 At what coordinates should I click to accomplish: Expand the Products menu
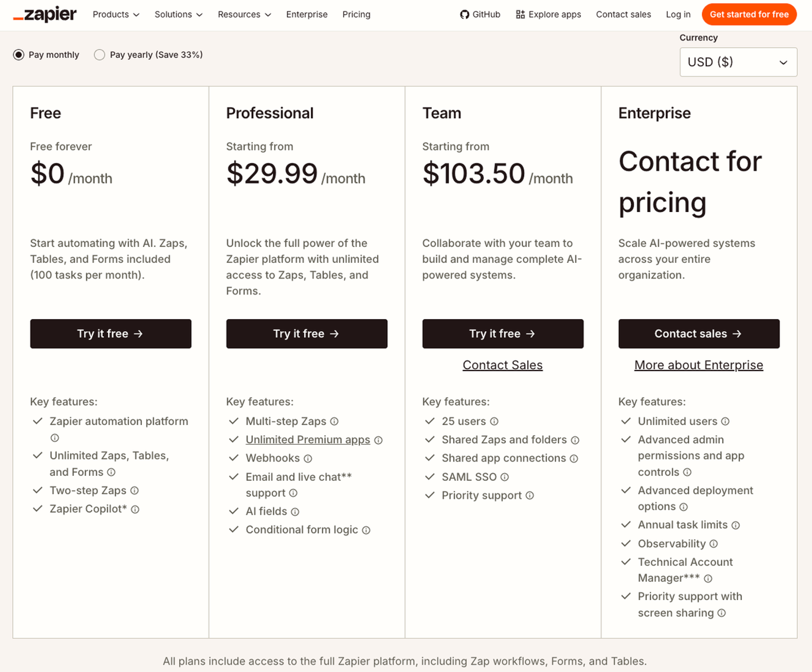[x=116, y=15]
